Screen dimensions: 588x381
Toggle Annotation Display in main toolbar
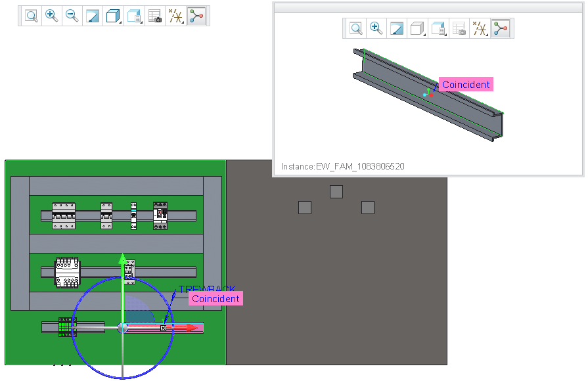[196, 16]
